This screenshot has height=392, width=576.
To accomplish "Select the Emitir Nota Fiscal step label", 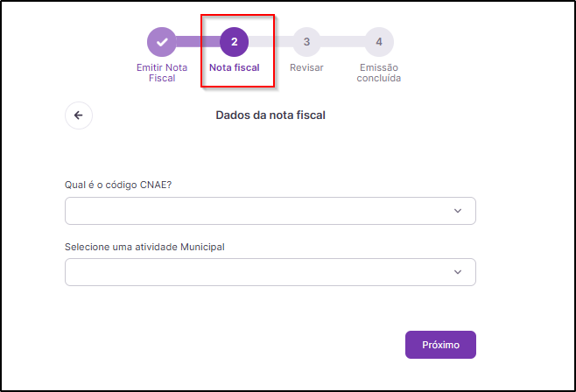I will 162,73.
